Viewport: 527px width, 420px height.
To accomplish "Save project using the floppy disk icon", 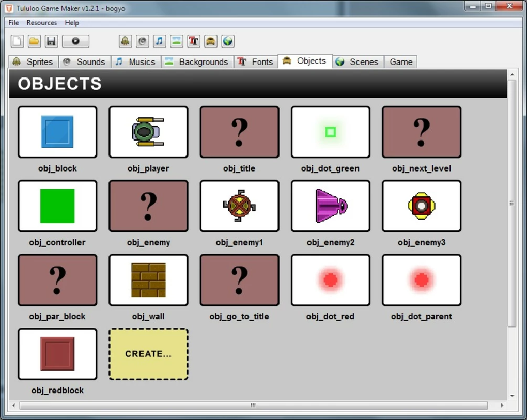I will (51, 41).
